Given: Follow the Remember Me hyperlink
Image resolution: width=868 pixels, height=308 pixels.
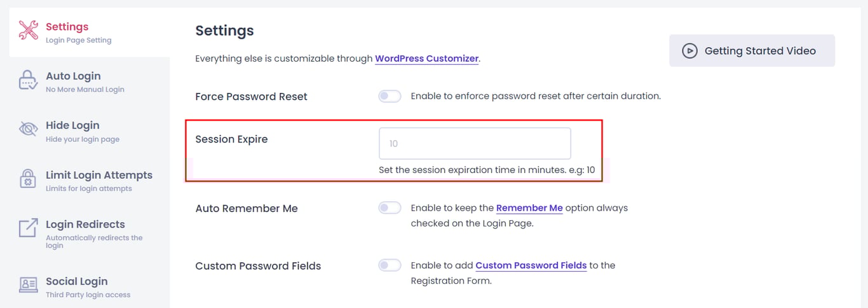Looking at the screenshot, I should (529, 208).
